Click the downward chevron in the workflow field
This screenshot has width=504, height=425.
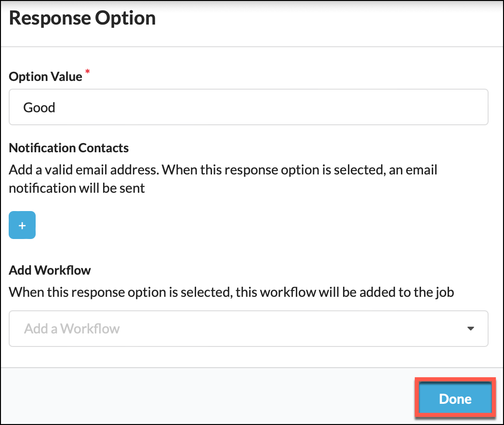click(471, 328)
